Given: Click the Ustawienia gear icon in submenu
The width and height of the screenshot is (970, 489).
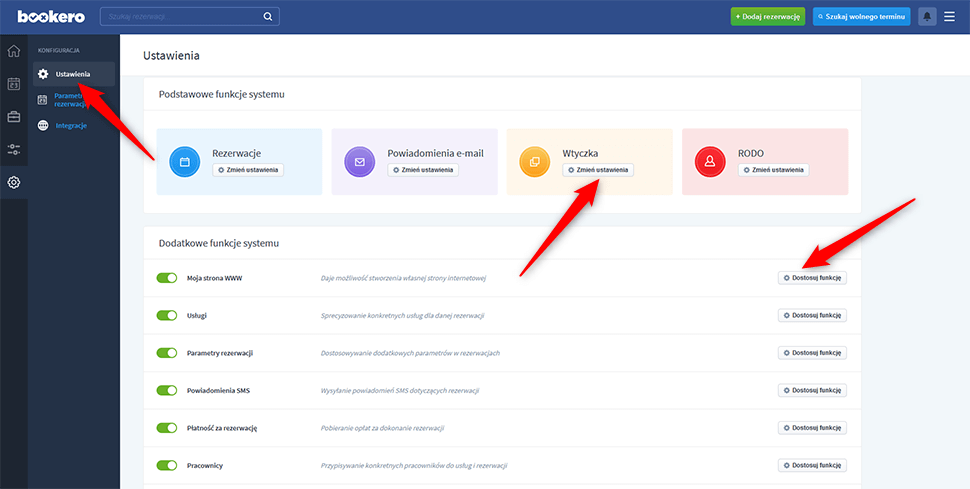Looking at the screenshot, I should [43, 74].
